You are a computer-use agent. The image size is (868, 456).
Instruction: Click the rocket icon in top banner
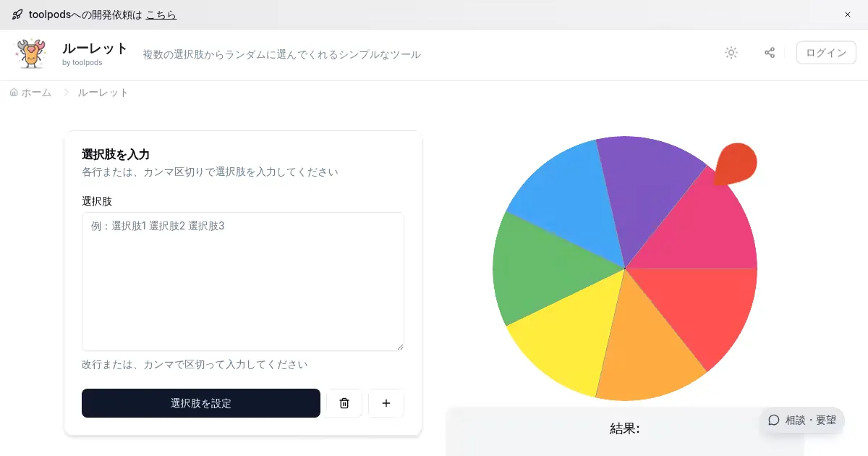[17, 14]
